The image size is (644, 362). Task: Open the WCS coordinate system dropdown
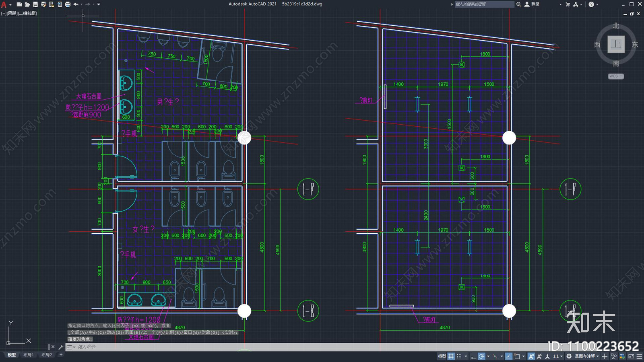click(616, 76)
